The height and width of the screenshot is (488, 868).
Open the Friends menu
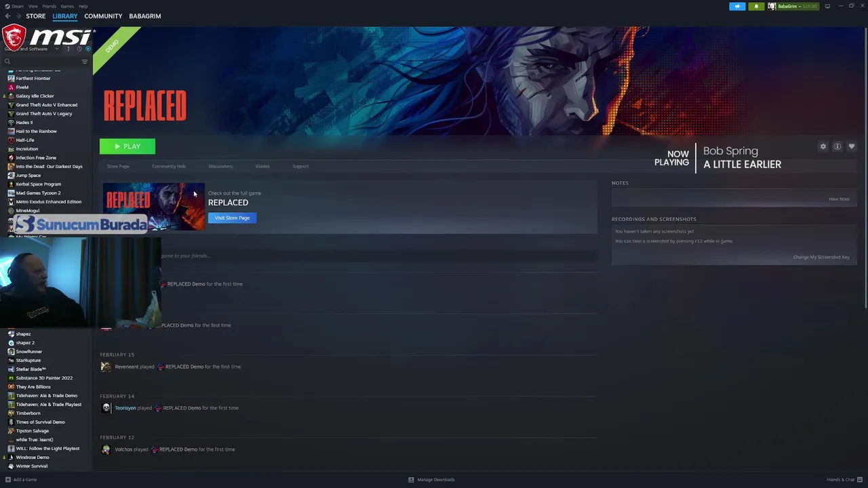pyautogui.click(x=49, y=6)
